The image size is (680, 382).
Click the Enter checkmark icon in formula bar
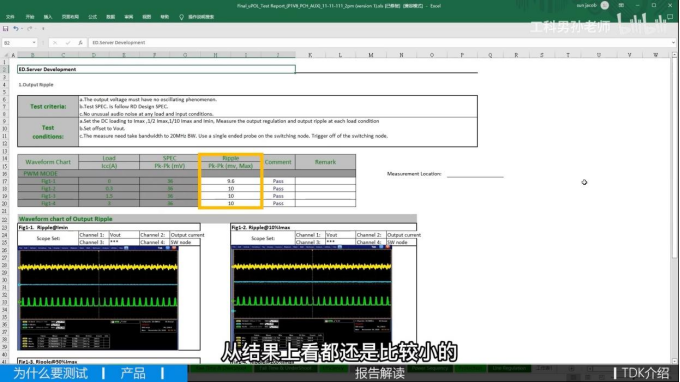[68, 42]
